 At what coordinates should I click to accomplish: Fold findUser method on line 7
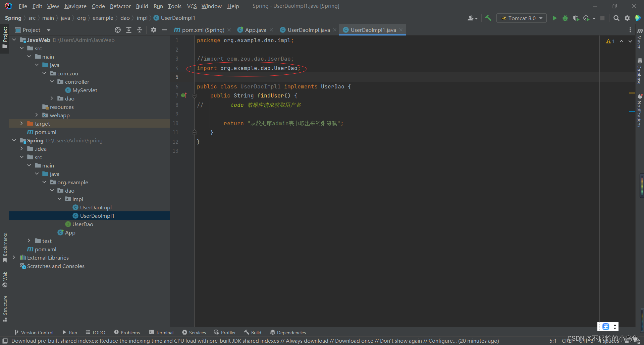(x=194, y=96)
